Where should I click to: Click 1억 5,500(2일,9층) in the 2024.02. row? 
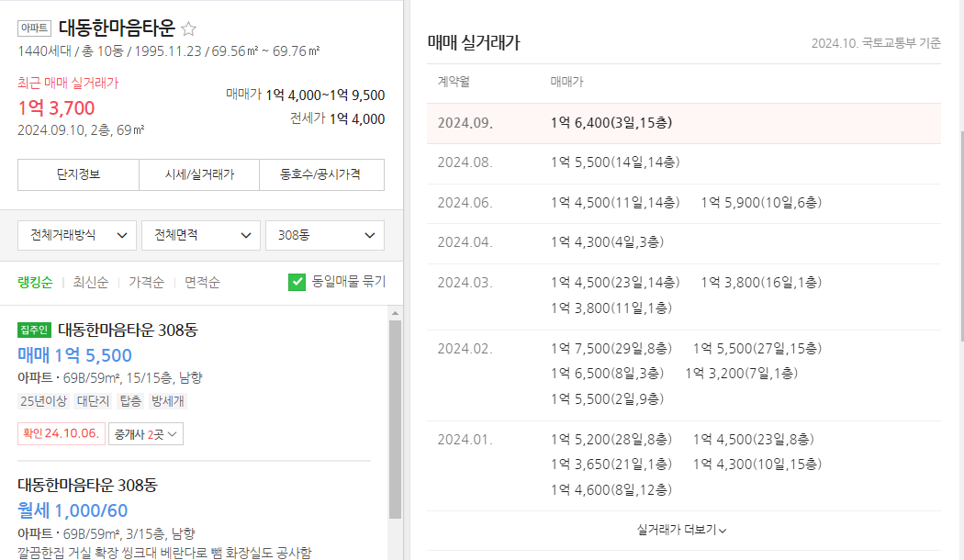(x=607, y=399)
